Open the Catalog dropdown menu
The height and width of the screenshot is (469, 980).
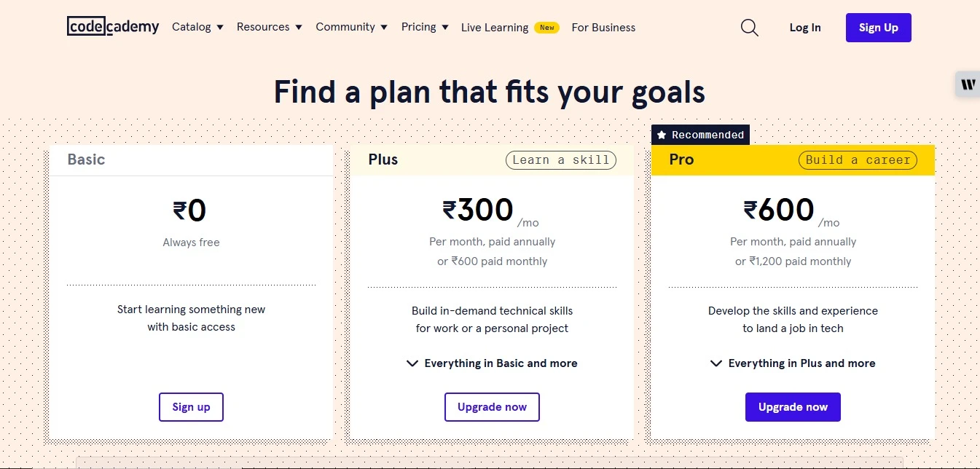tap(197, 27)
